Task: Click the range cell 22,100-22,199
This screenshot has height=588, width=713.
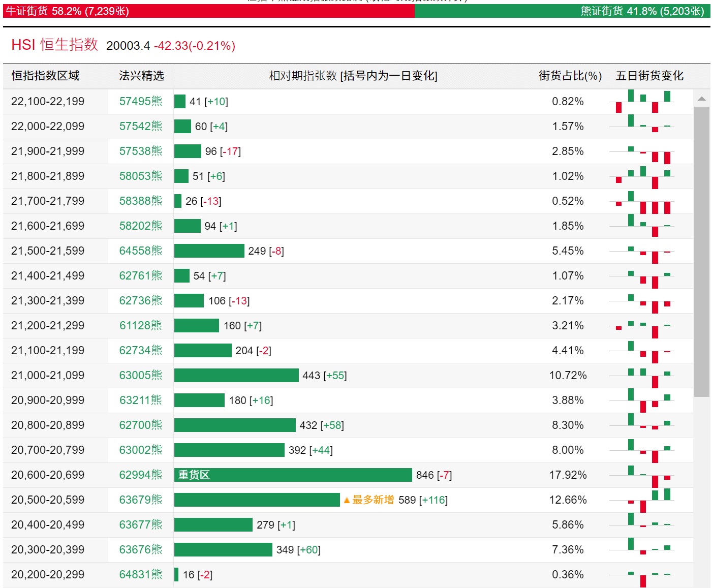Action: [x=48, y=101]
